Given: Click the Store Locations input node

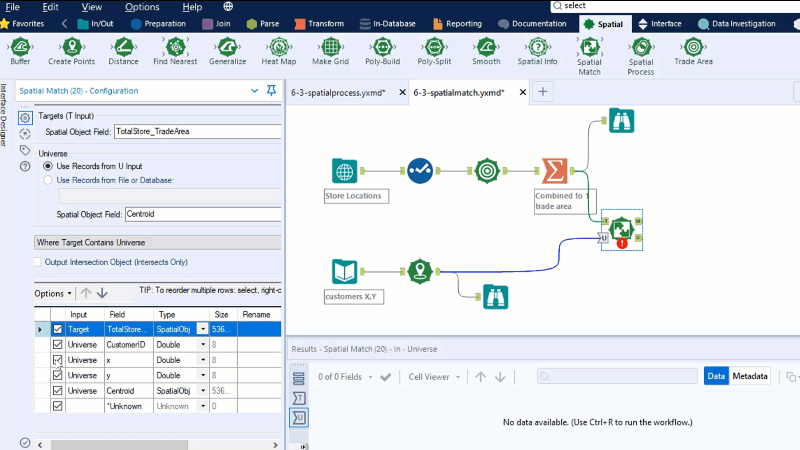Looking at the screenshot, I should [x=344, y=170].
